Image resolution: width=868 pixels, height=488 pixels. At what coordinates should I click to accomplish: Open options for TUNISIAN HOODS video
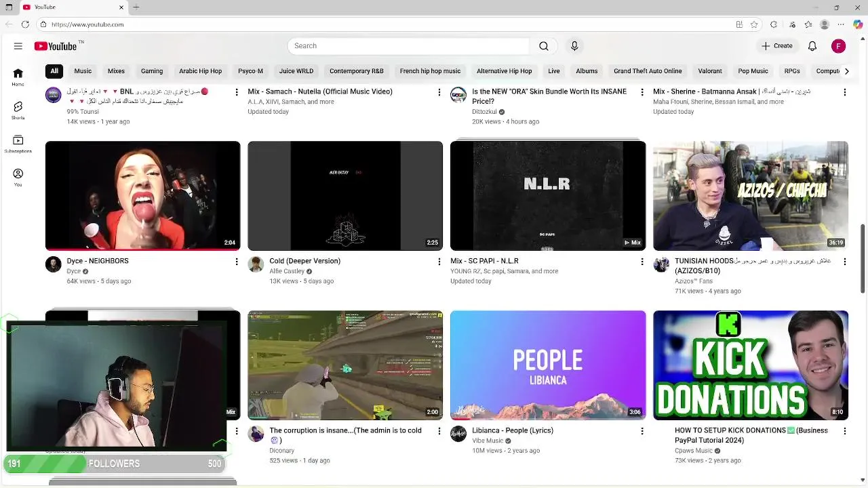click(x=844, y=262)
